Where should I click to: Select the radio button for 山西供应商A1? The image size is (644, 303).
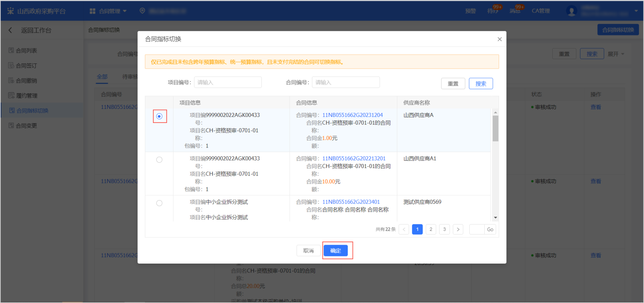click(x=159, y=160)
